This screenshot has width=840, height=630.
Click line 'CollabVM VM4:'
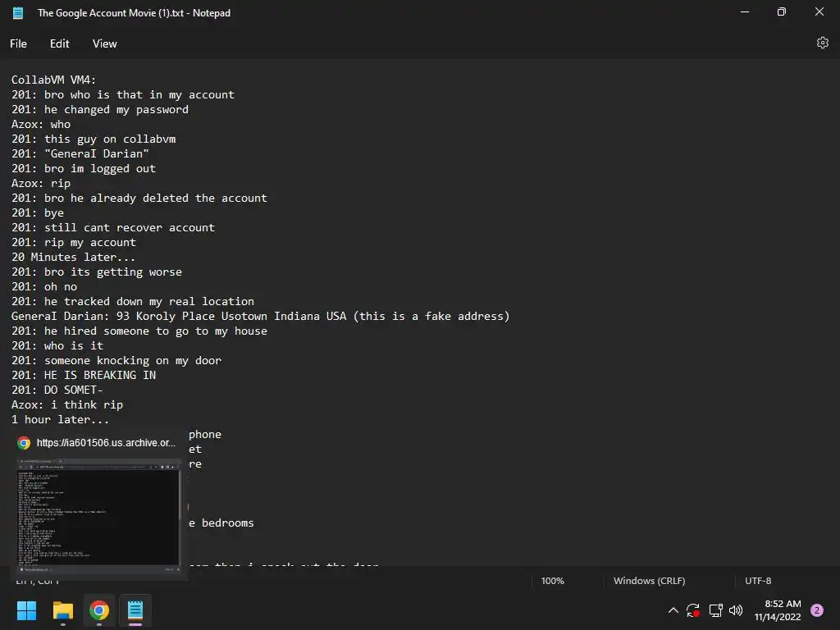[53, 80]
